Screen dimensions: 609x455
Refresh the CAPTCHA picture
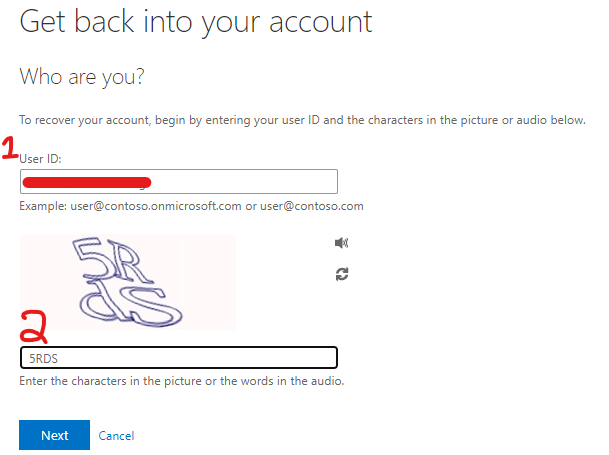tap(341, 273)
